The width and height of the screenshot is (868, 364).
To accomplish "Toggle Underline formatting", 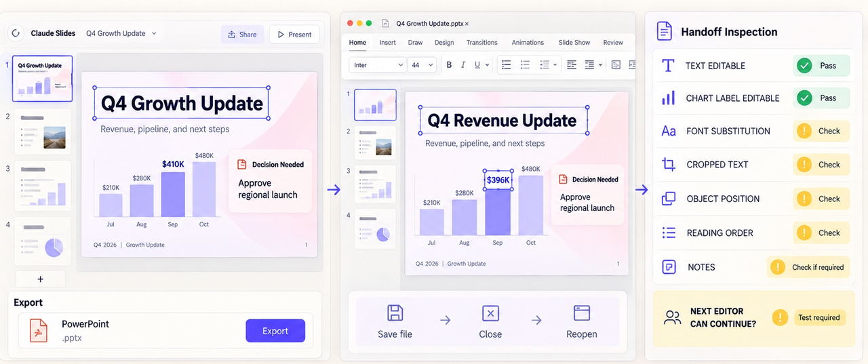I will [477, 65].
